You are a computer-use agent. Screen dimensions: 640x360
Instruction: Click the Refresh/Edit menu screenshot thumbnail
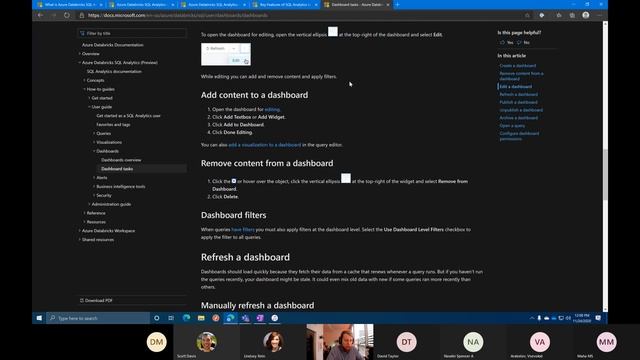[x=226, y=54]
